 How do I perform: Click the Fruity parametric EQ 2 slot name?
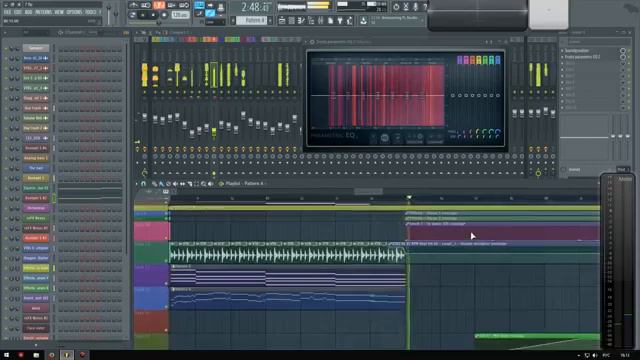coord(582,57)
